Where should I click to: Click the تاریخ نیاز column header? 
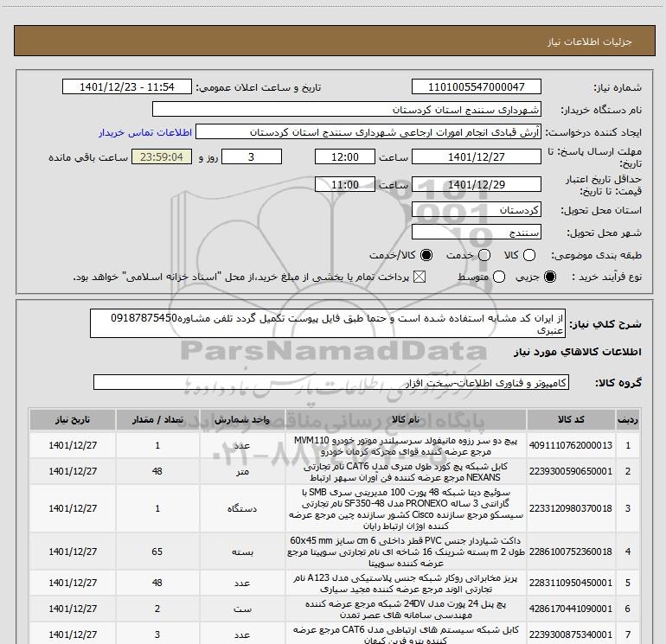pos(73,420)
